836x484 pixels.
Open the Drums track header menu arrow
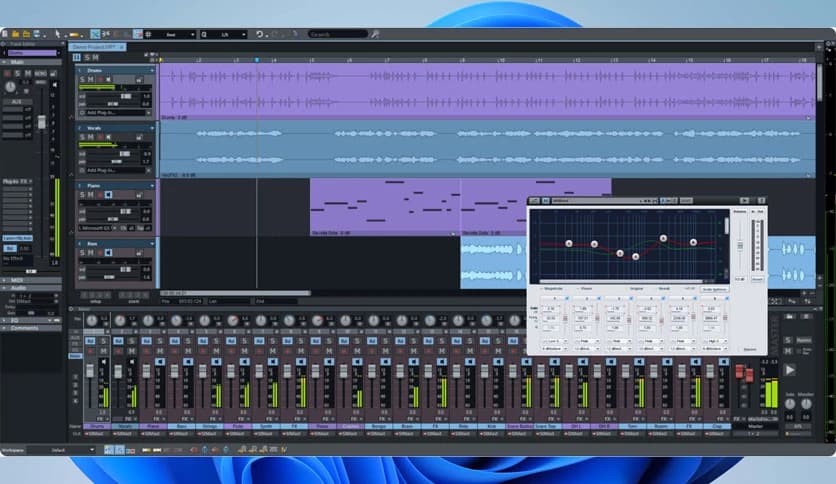point(152,70)
